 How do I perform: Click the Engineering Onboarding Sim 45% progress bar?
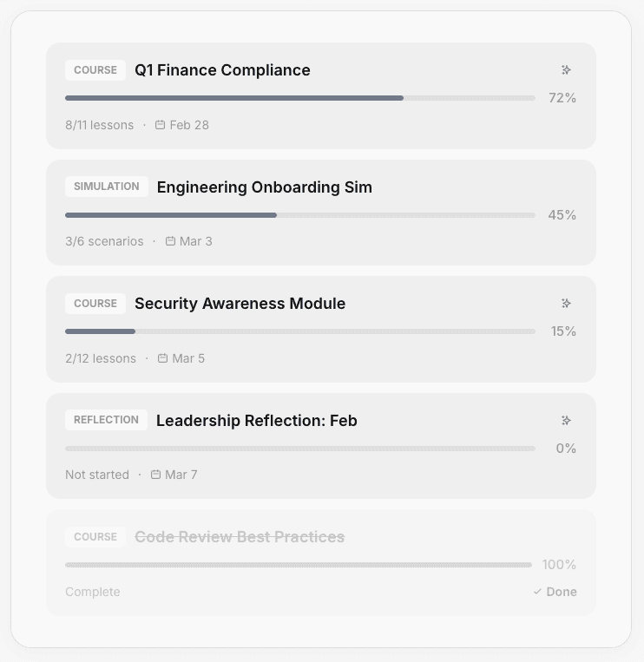299,215
